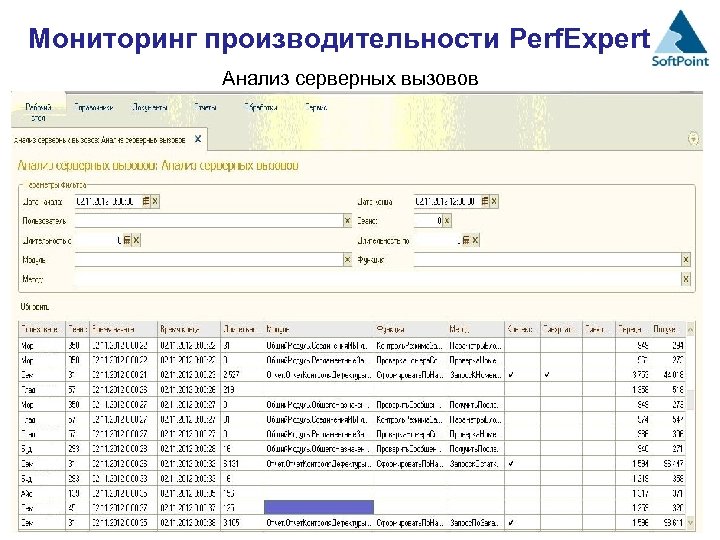Image resolution: width=720 pixels, height=540 pixels.
Task: Open the round window-list button at right
Action: (693, 138)
